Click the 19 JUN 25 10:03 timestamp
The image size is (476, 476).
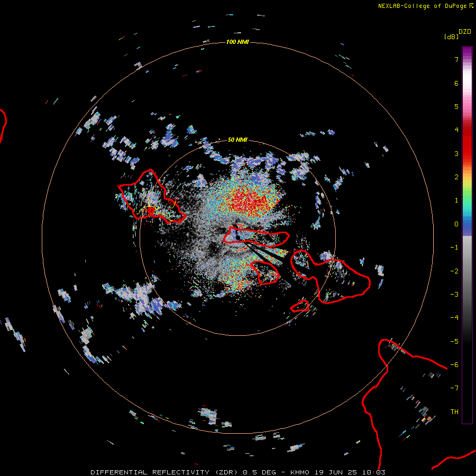point(350,472)
